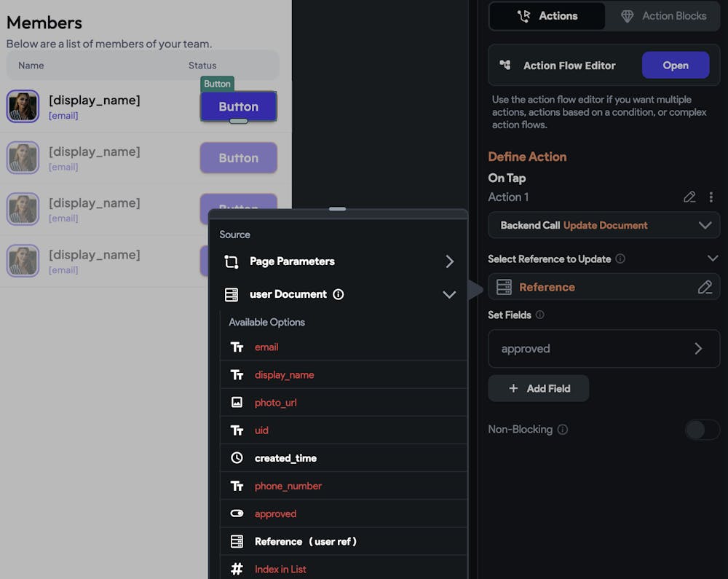The width and height of the screenshot is (728, 579).
Task: Open the Action Flow Editor
Action: tap(675, 66)
